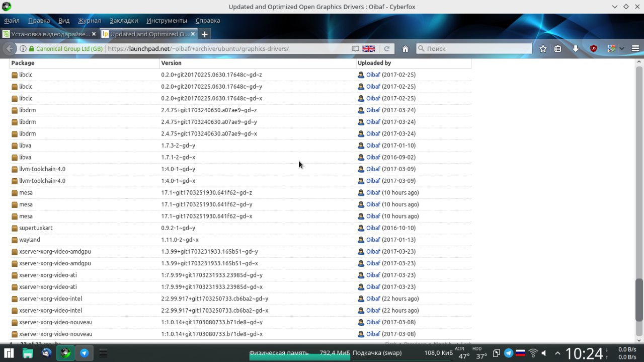The image size is (644, 362).
Task: Open the Вид menu
Action: pyautogui.click(x=64, y=21)
